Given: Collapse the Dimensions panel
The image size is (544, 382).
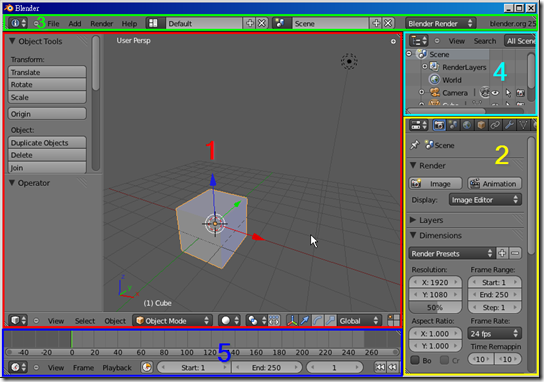Looking at the screenshot, I should tap(413, 235).
